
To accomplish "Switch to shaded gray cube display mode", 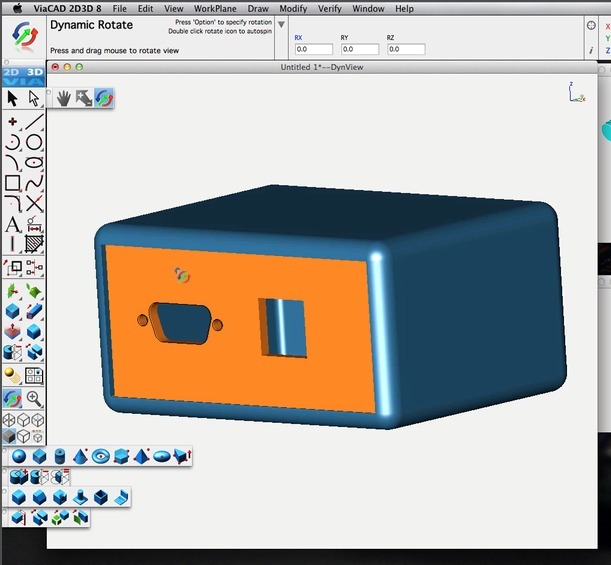I will (9, 436).
